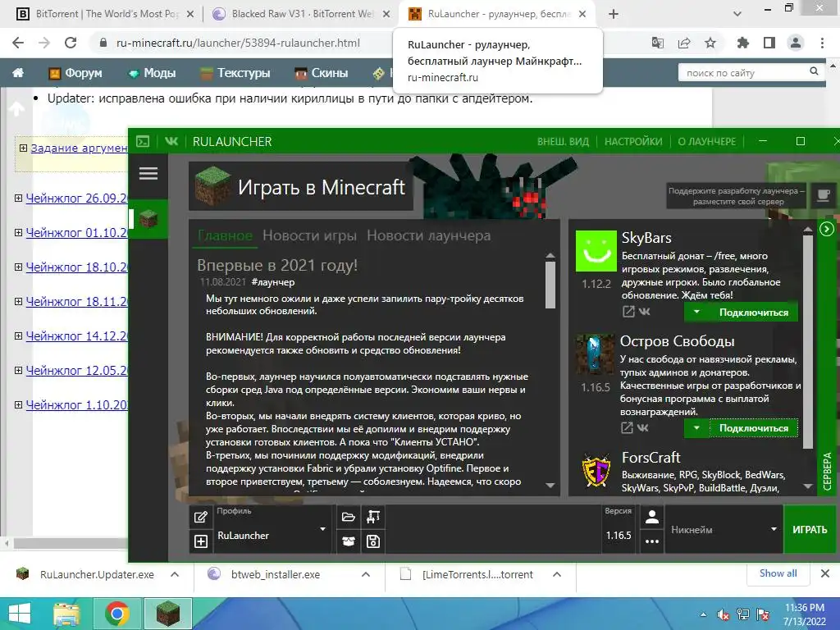Switch to BitTorrent browser tab
Viewport: 840px width, 630px height.
[106, 14]
